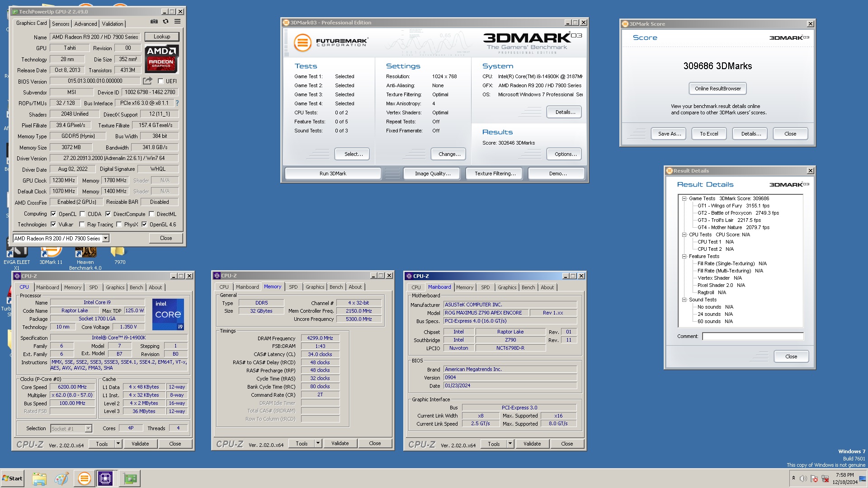Click the Run 3DMark button
Viewport: 868px width, 488px height.
[x=333, y=174]
